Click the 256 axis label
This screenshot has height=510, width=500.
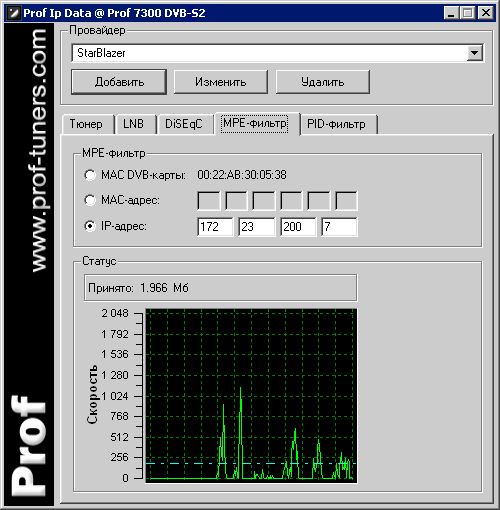[119, 457]
